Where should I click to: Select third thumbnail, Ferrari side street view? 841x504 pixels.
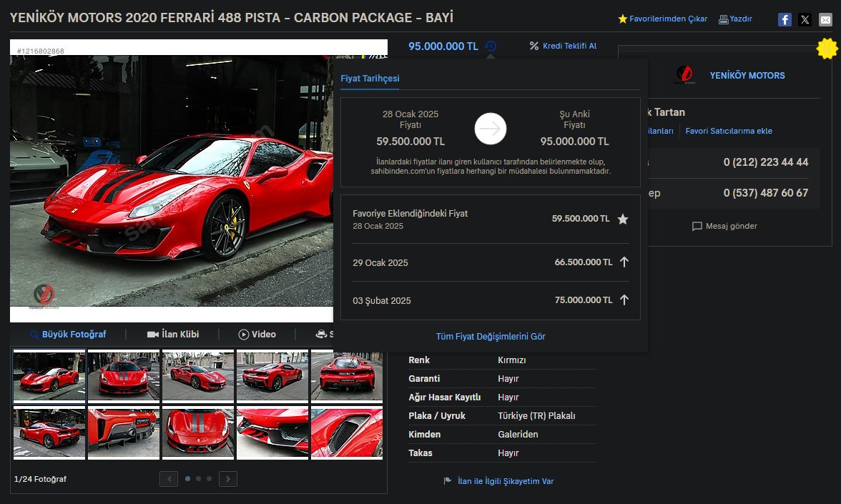pos(198,375)
